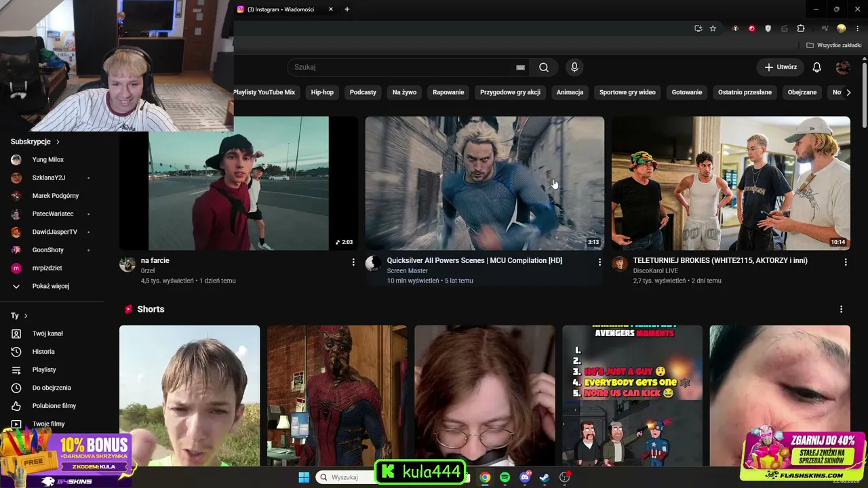Filter by 'Przygodowe gry akcji' chip
The height and width of the screenshot is (488, 868).
click(510, 92)
